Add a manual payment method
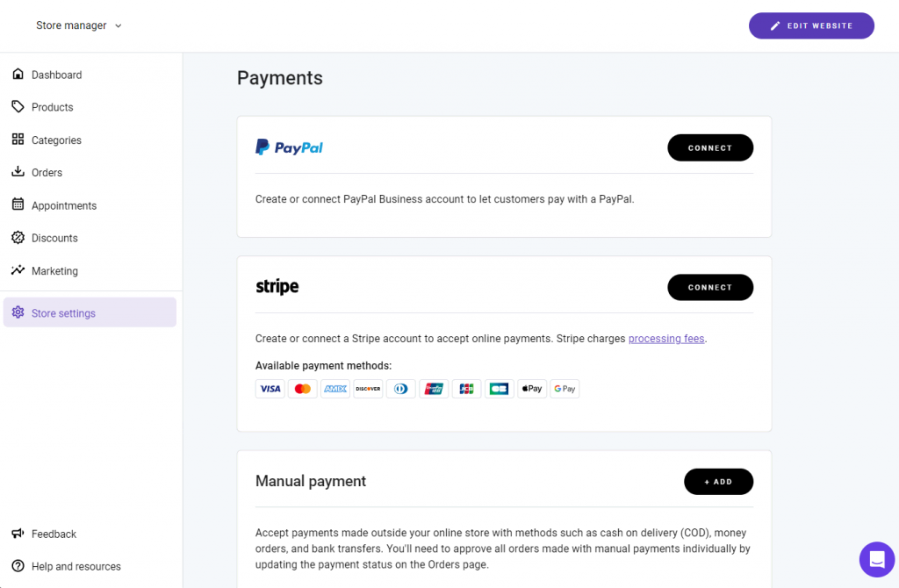 (718, 482)
